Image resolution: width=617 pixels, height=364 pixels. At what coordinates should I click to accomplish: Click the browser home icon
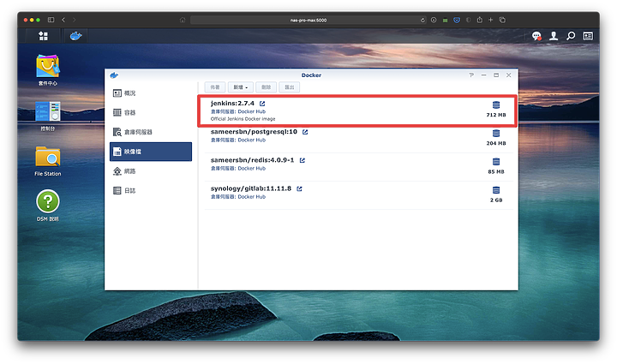183,20
